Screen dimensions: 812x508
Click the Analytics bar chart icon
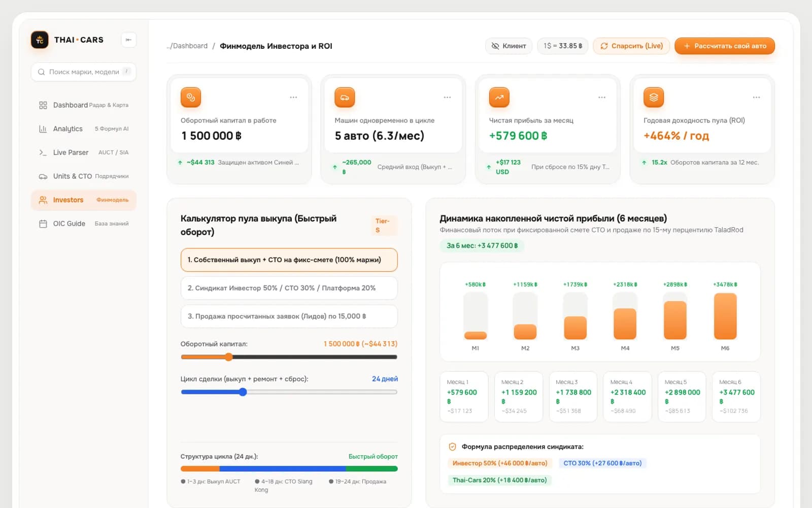43,129
